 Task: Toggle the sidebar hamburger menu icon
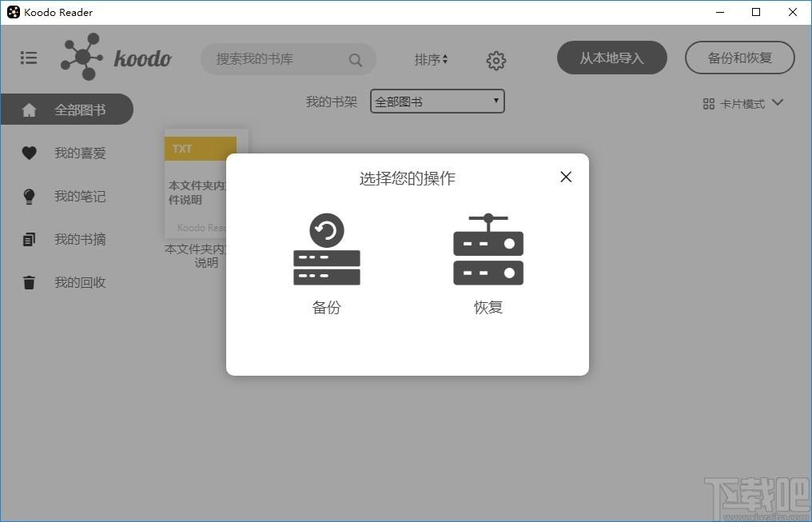29,58
